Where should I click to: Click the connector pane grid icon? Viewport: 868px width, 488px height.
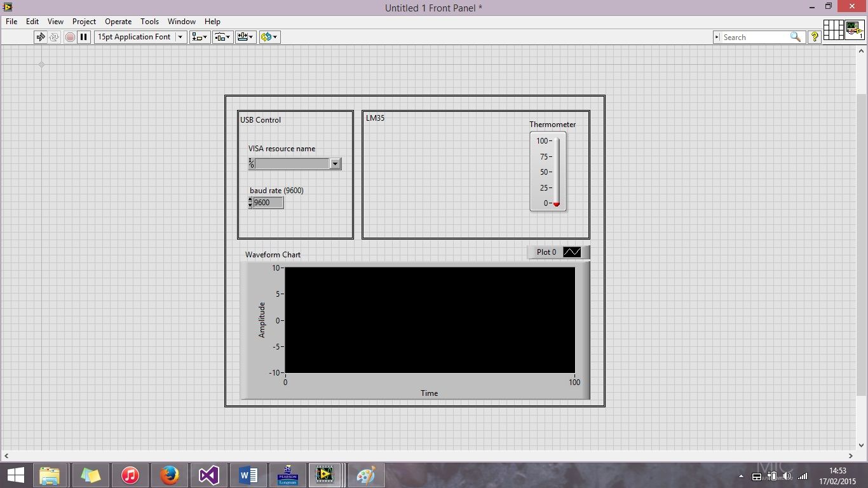833,30
